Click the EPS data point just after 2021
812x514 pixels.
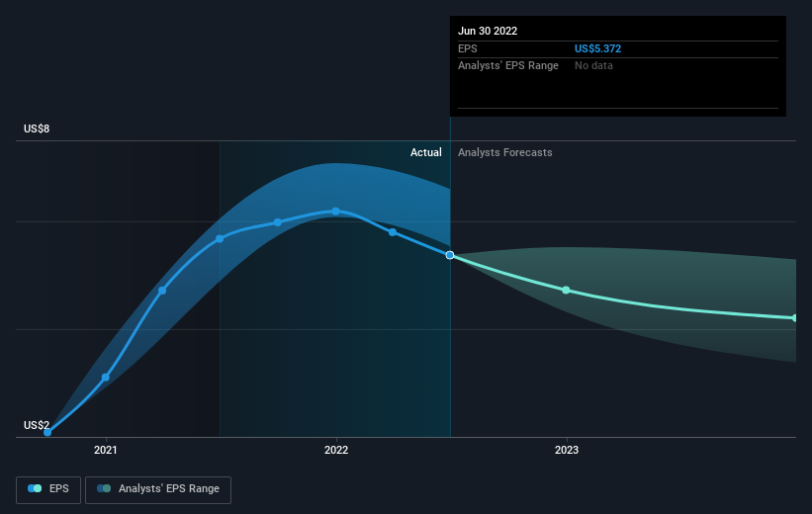click(x=106, y=378)
